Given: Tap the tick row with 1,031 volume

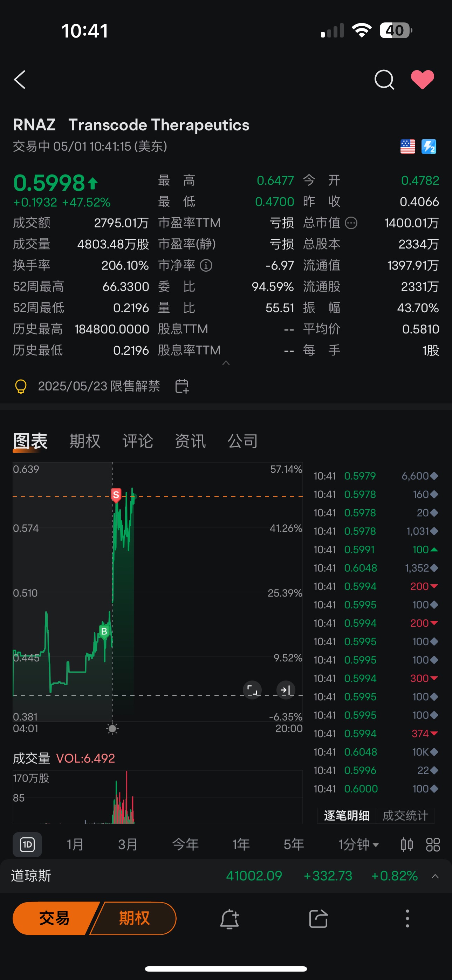Looking at the screenshot, I should 376,531.
